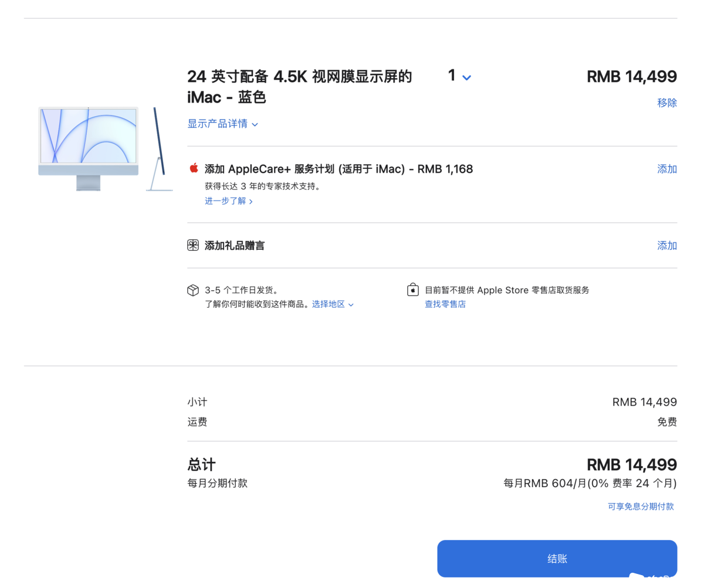Screen dimensions: 704x588
Task: Click the 免费 free shipping value
Action: (x=667, y=422)
